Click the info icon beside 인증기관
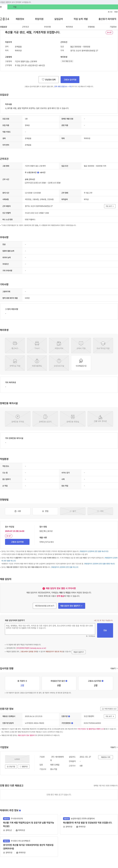Image resolution: width=118 pixels, height=868 pixels. point(69,716)
